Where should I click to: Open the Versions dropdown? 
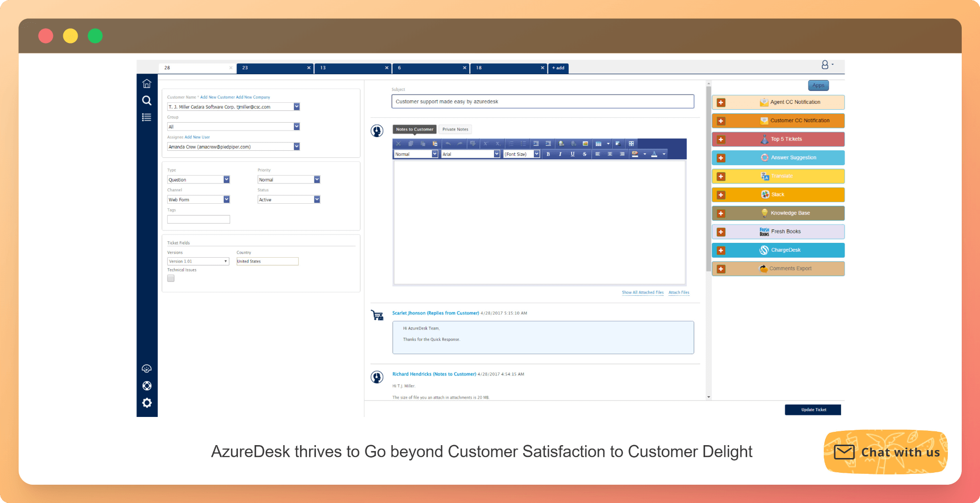coord(198,261)
